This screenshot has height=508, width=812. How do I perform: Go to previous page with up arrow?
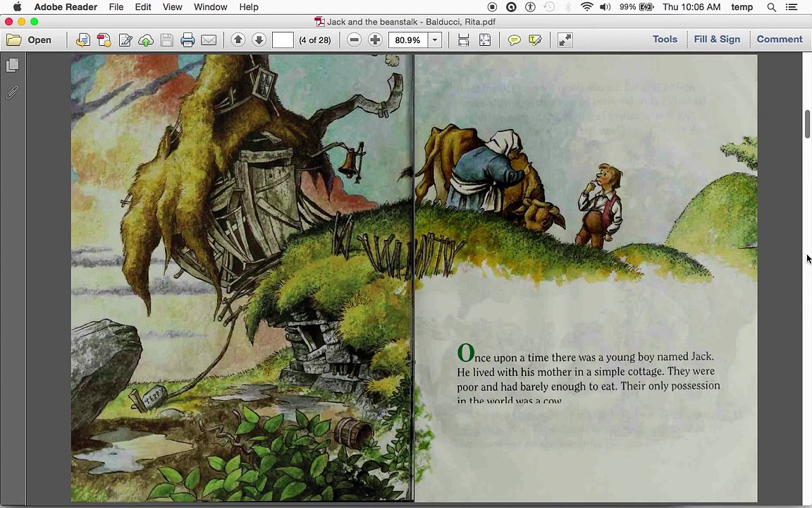point(238,40)
